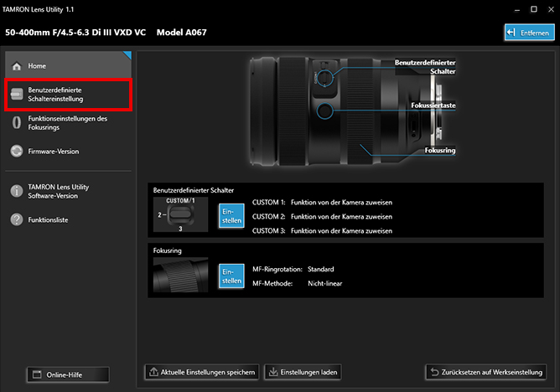Click MF-Methode Nicht-linear value
This screenshot has width=560, height=392.
point(325,283)
